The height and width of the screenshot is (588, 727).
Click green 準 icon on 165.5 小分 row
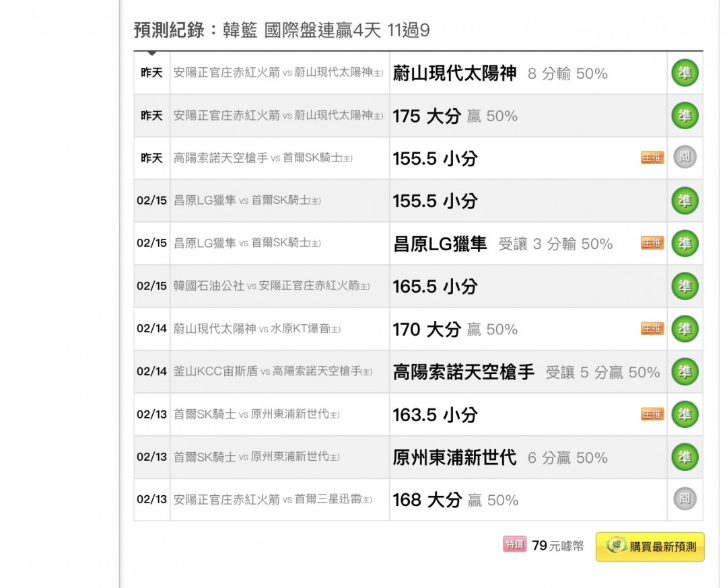tap(685, 286)
